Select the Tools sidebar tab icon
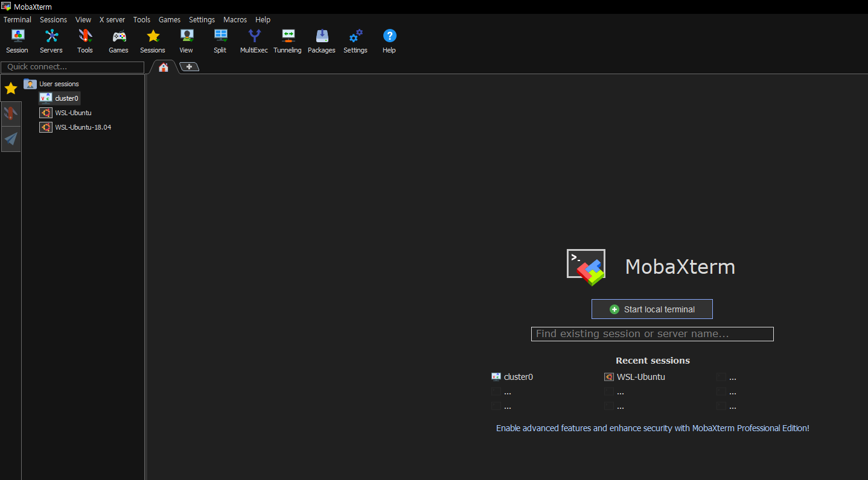The width and height of the screenshot is (868, 480). [11, 113]
